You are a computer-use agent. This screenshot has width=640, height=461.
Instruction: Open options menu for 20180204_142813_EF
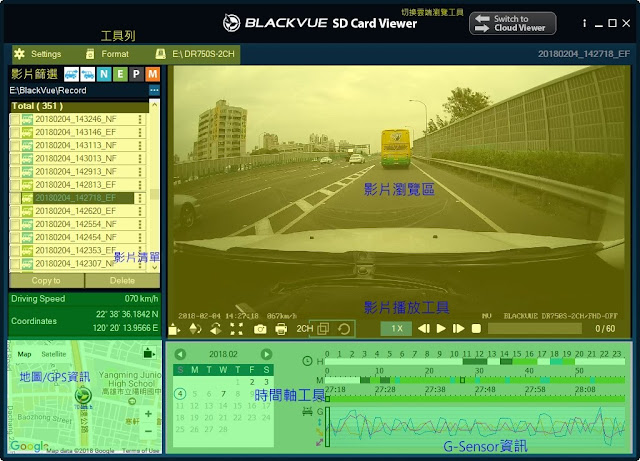click(x=140, y=185)
